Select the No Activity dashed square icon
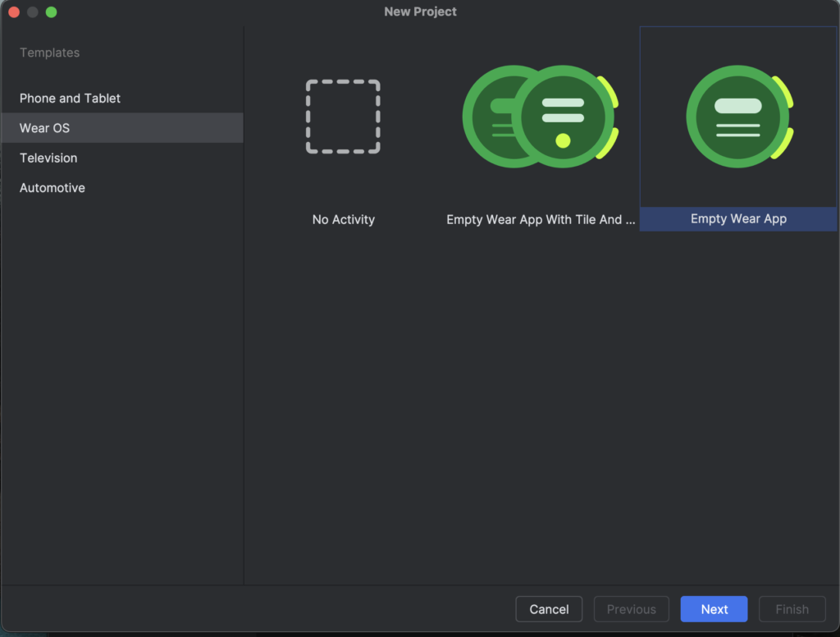The width and height of the screenshot is (840, 637). pos(343,117)
